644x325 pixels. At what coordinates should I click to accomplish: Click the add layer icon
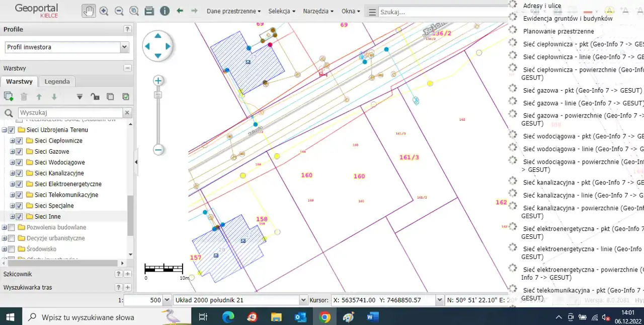pos(9,97)
